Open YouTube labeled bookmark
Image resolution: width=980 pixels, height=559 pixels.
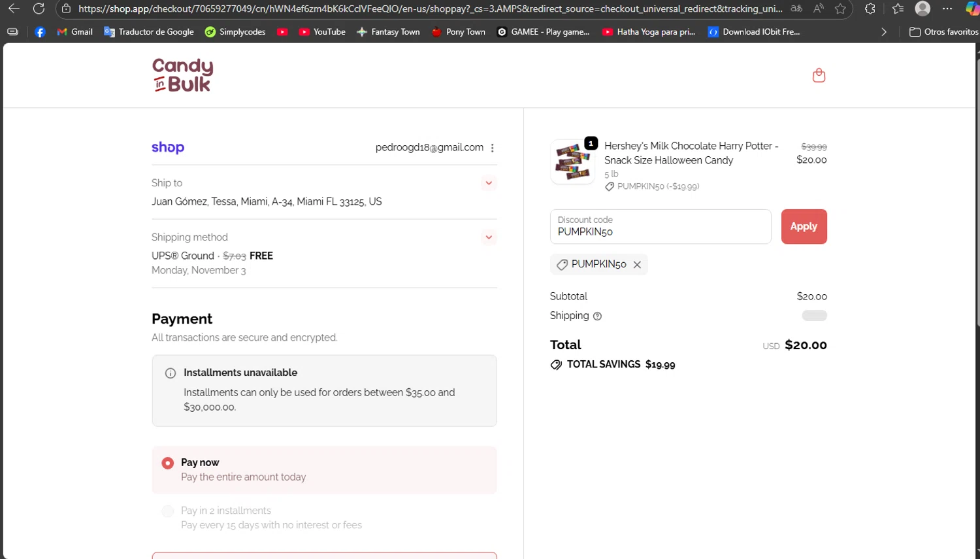point(322,32)
